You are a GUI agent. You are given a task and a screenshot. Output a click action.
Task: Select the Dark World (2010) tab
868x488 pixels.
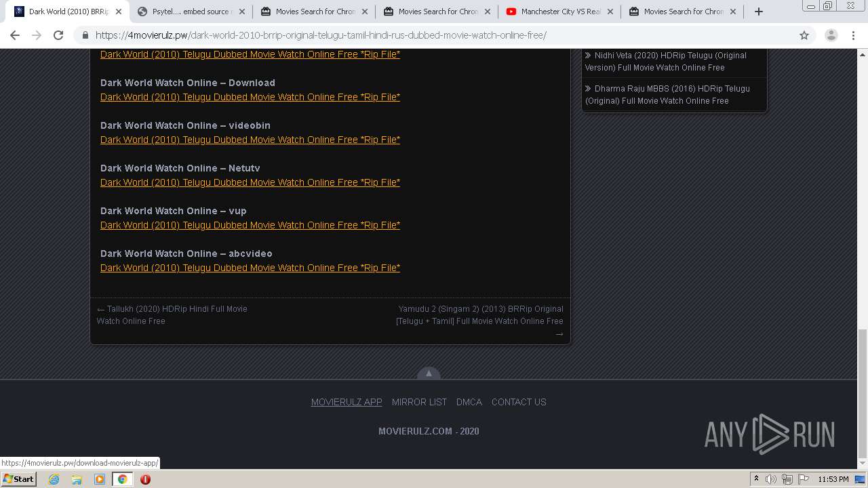(x=67, y=12)
